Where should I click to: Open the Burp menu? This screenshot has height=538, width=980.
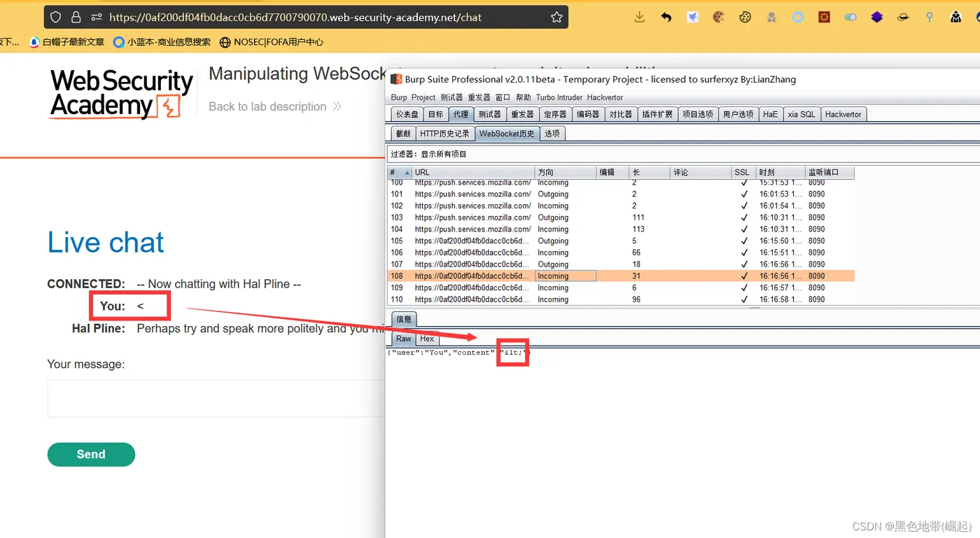[x=399, y=97]
